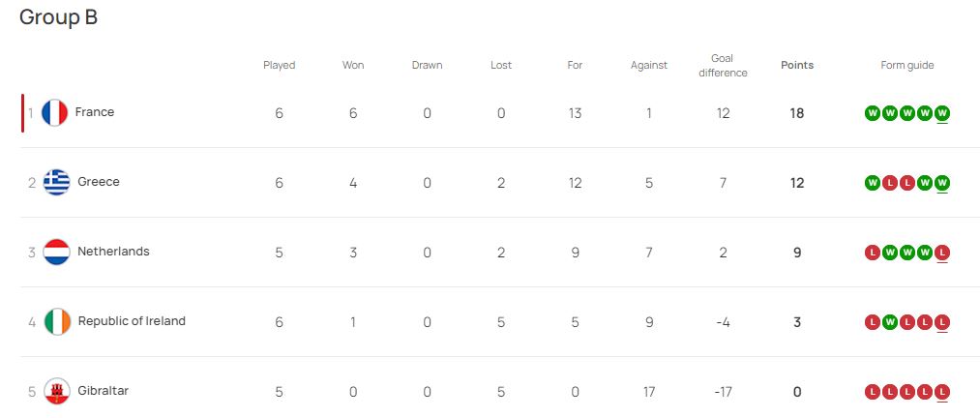Click Republic of Ireland's green W form badge
The width and height of the screenshot is (980, 418).
coord(890,322)
